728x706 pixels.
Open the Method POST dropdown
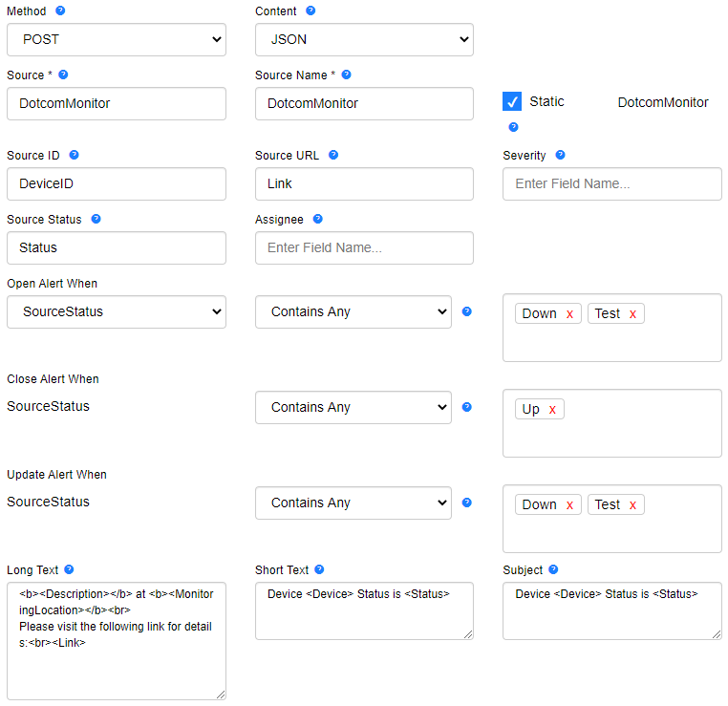coord(117,40)
